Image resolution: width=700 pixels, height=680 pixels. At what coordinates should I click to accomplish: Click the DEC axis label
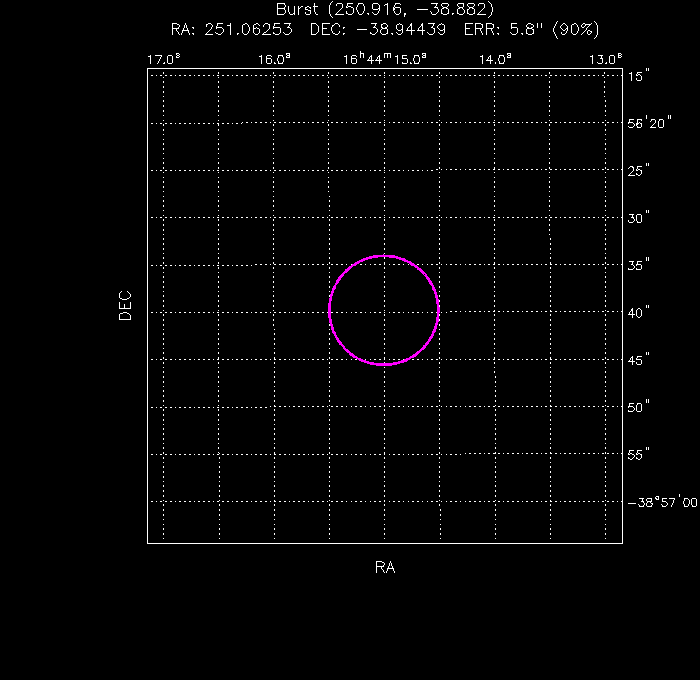[x=125, y=306]
